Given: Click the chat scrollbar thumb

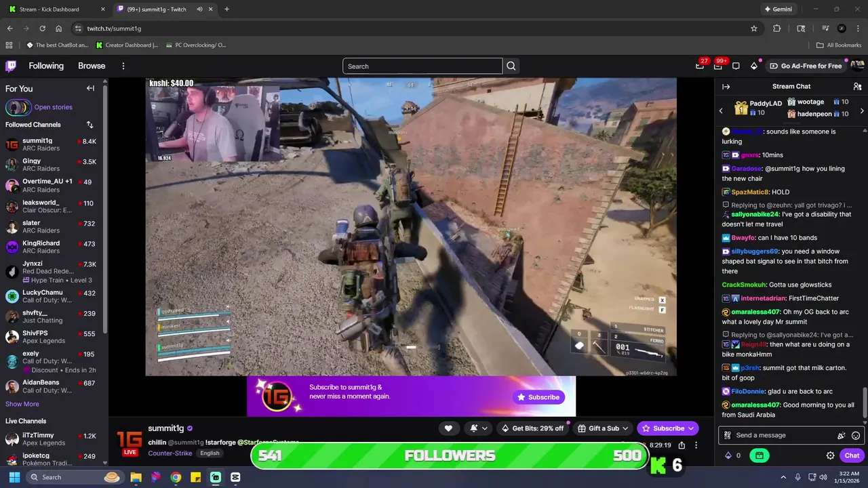Looking at the screenshot, I should [x=865, y=404].
